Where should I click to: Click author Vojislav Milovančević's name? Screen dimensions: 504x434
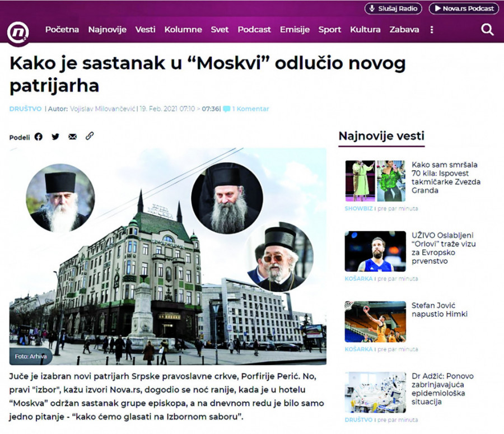pyautogui.click(x=102, y=109)
